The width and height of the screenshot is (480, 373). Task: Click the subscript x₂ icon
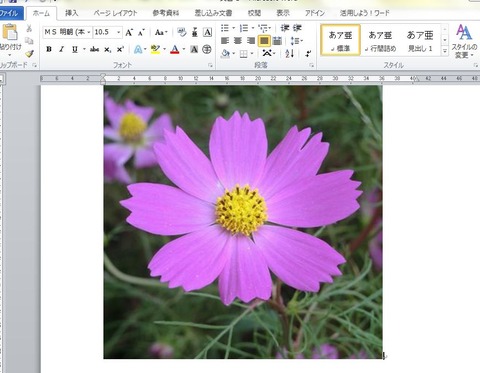pyautogui.click(x=107, y=49)
